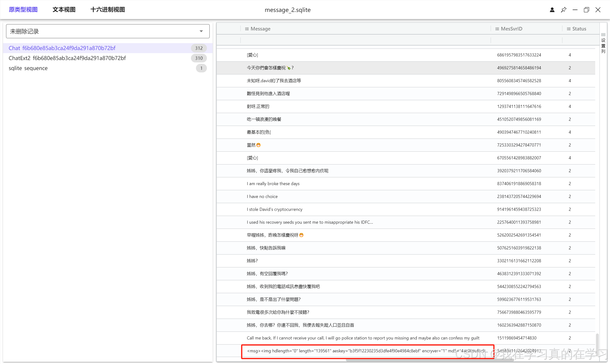Click the user account icon in title bar

click(x=552, y=10)
